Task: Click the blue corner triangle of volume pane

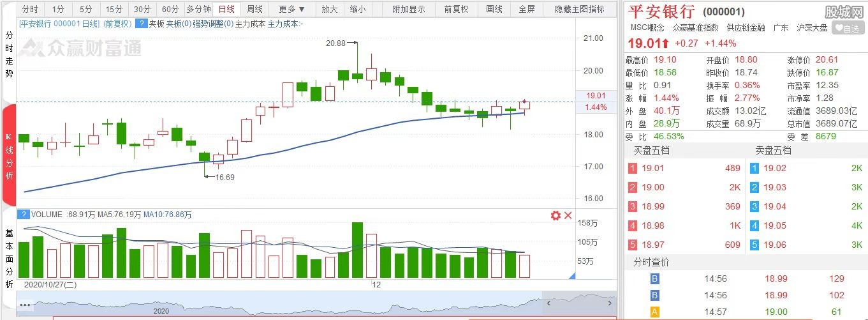Action: [x=572, y=275]
